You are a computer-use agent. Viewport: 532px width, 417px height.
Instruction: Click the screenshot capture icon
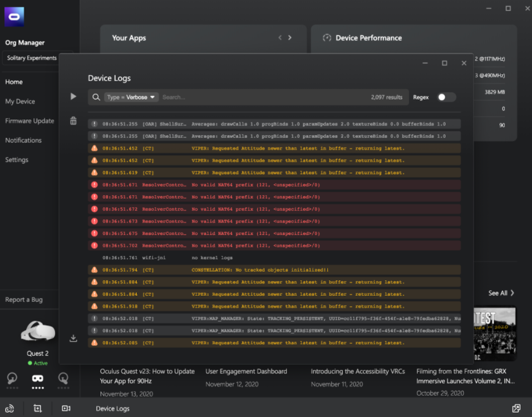[x=38, y=409]
